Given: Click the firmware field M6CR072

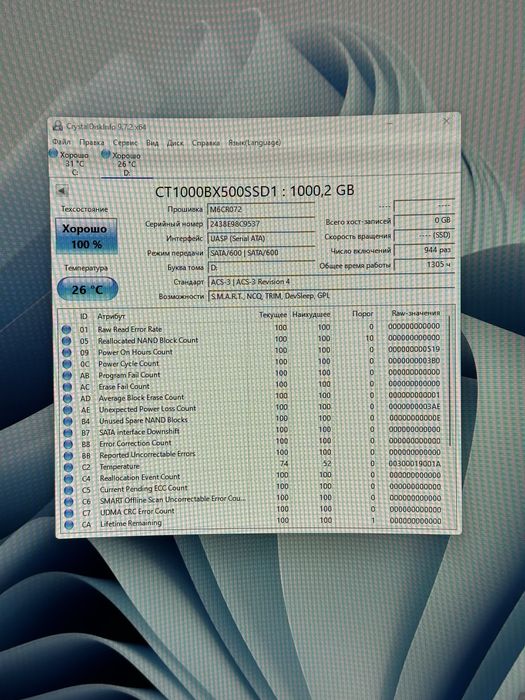Looking at the screenshot, I should tap(261, 209).
